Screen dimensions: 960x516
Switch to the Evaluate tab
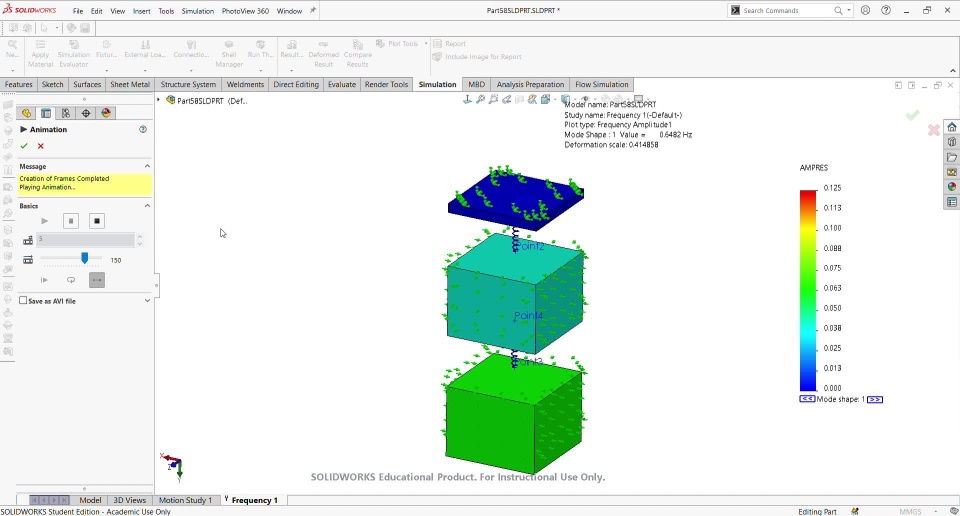(342, 84)
